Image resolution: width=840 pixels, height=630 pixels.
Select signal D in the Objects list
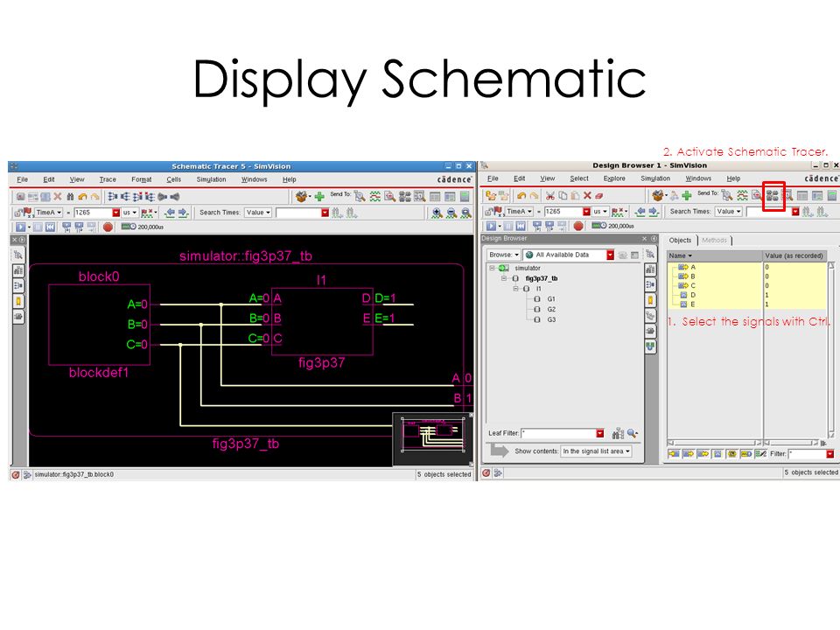tap(693, 295)
